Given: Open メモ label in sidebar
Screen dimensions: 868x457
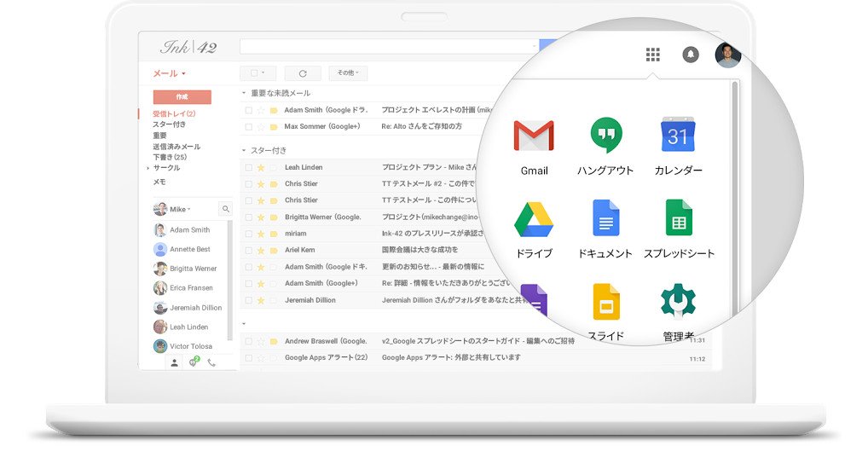Looking at the screenshot, I should tap(159, 182).
